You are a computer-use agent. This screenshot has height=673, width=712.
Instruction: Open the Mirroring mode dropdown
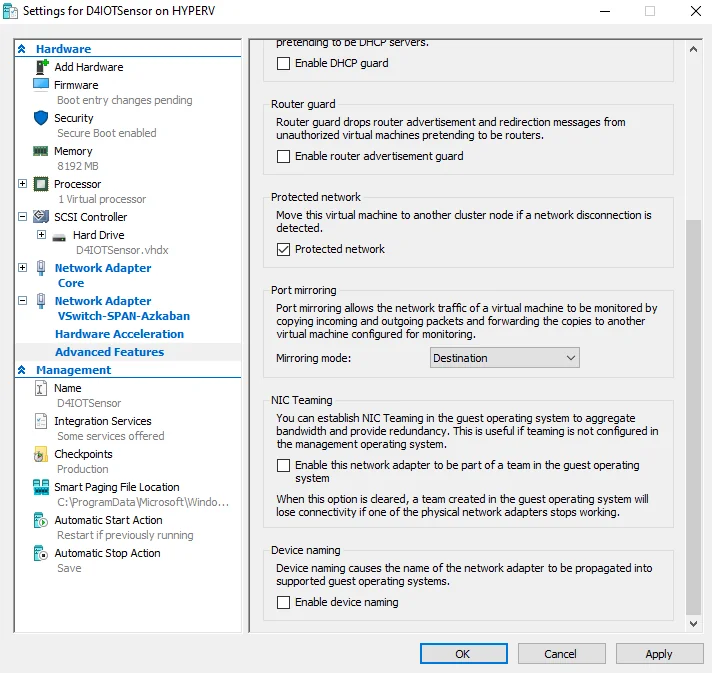(x=505, y=358)
